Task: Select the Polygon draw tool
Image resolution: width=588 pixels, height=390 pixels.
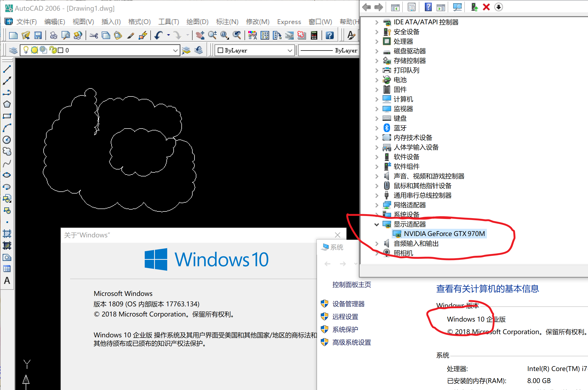Action: (x=7, y=104)
